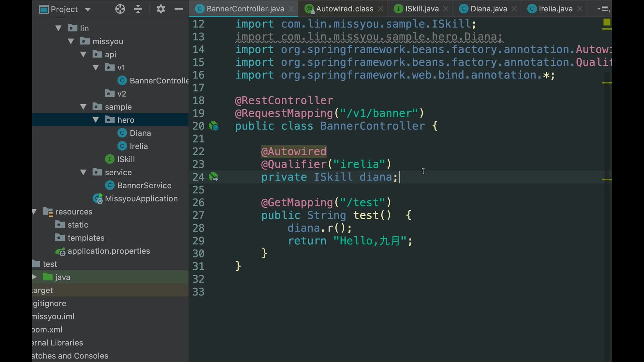
Task: Select External Libraries node
Action: click(58, 343)
